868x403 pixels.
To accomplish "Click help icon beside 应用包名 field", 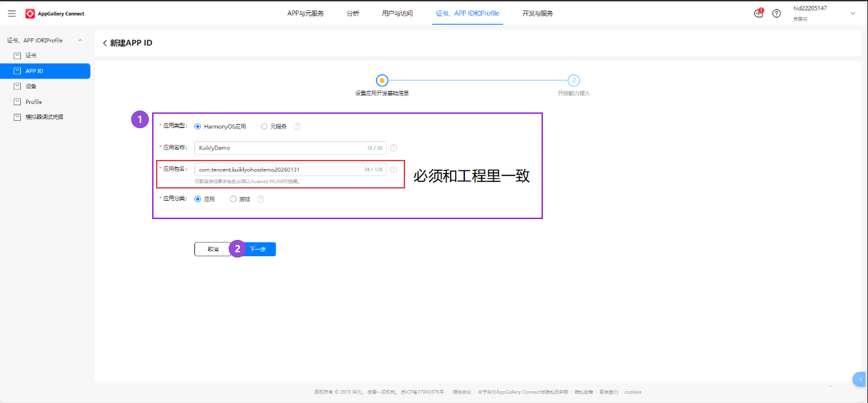I will (393, 170).
